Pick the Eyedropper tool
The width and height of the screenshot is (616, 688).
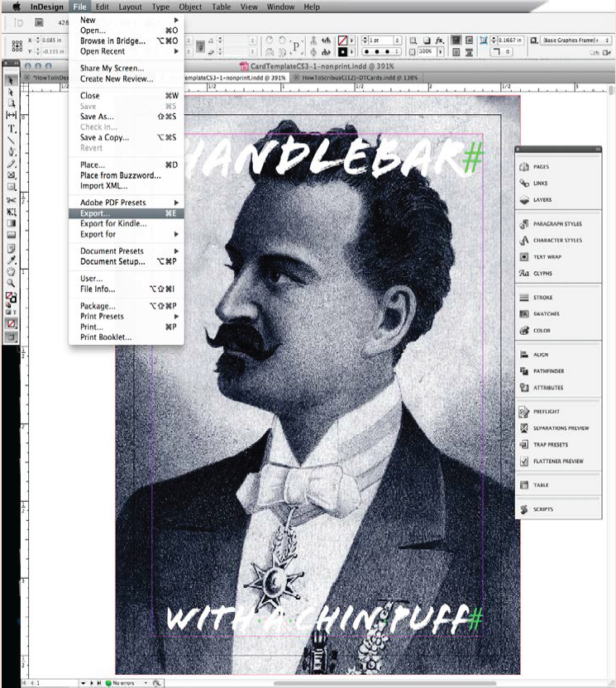point(12,260)
